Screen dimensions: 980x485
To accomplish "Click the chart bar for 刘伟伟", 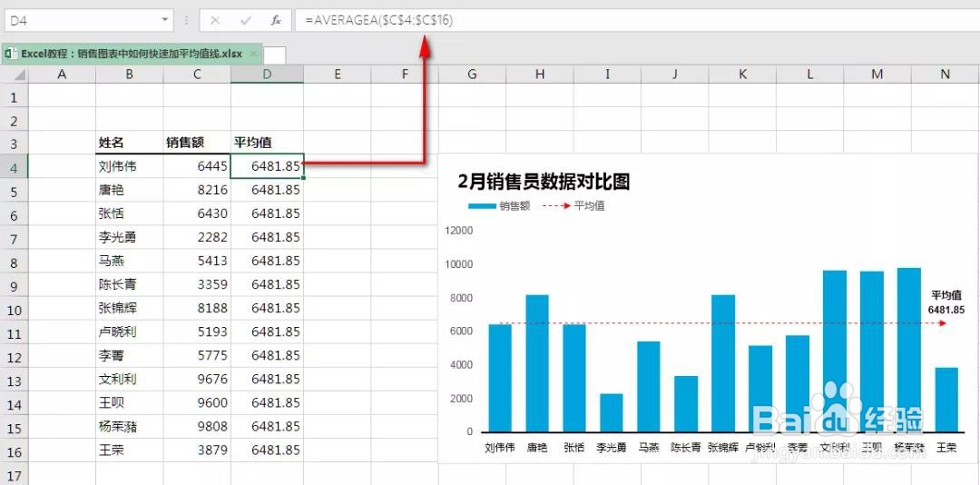I will pyautogui.click(x=500, y=378).
